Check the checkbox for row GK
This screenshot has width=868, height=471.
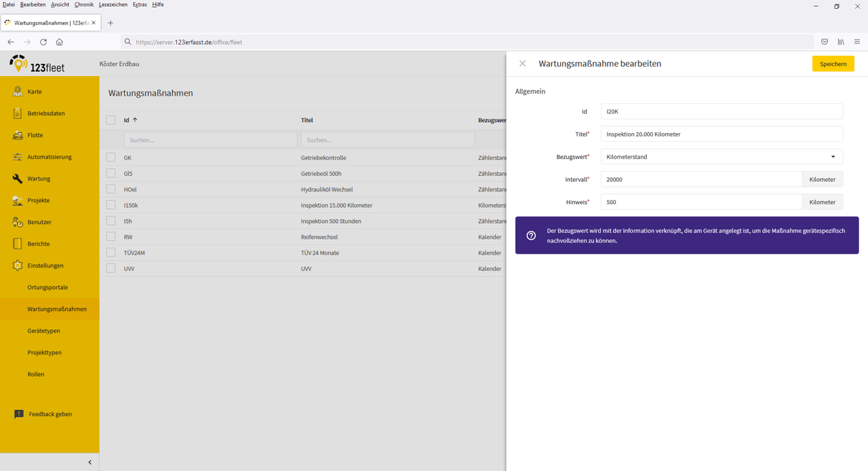point(111,157)
